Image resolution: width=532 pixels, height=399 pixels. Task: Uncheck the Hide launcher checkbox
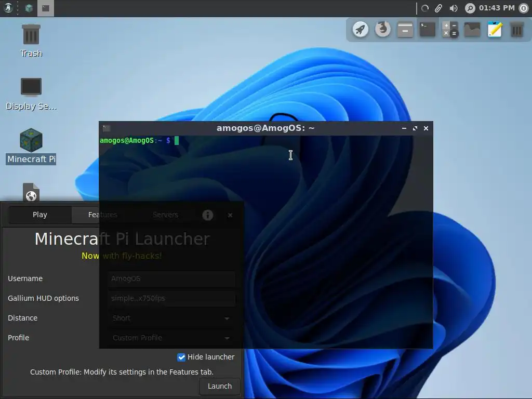click(181, 357)
